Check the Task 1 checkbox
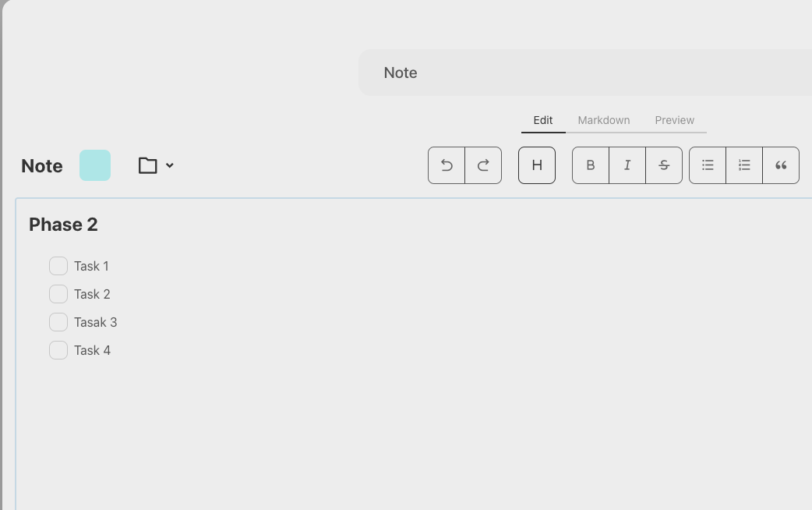 point(58,266)
